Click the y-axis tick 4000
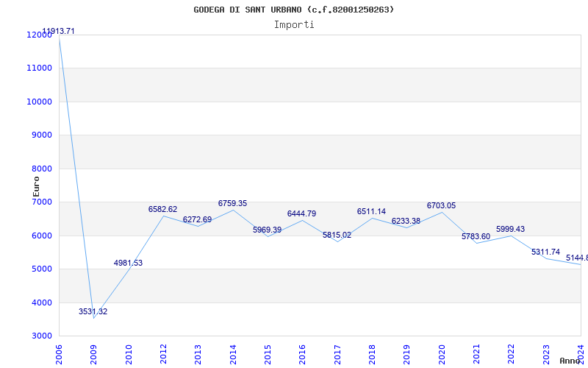Screen dimensions: 588x368 click(x=41, y=302)
